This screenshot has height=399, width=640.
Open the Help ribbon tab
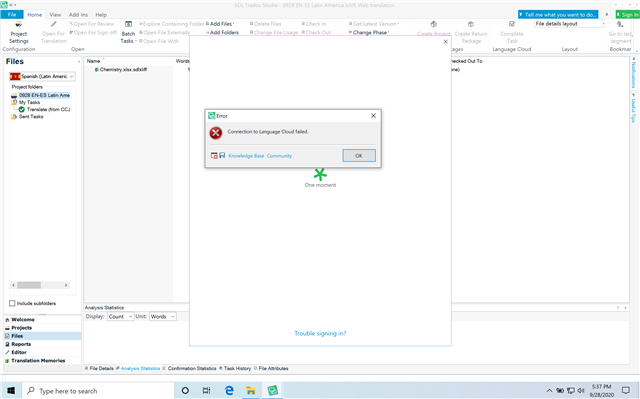click(101, 15)
